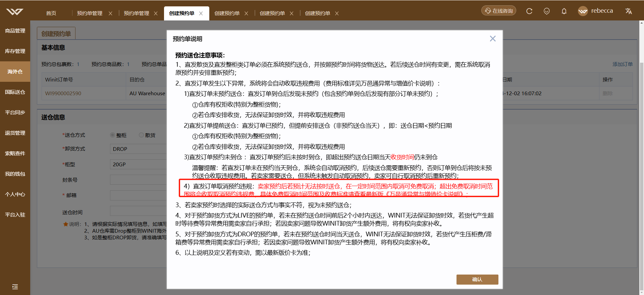Click the refresh icon in the header
The height and width of the screenshot is (295, 644).
529,11
